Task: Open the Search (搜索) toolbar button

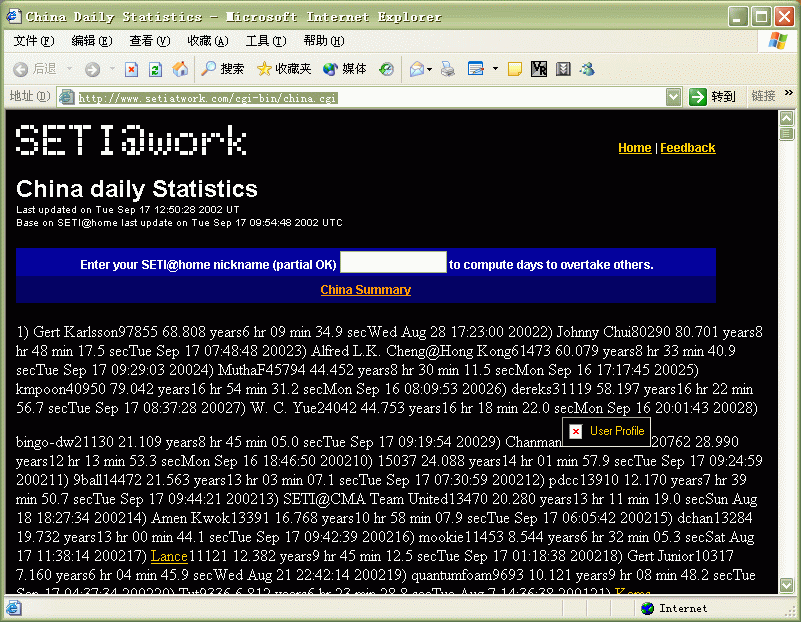Action: pyautogui.click(x=222, y=69)
